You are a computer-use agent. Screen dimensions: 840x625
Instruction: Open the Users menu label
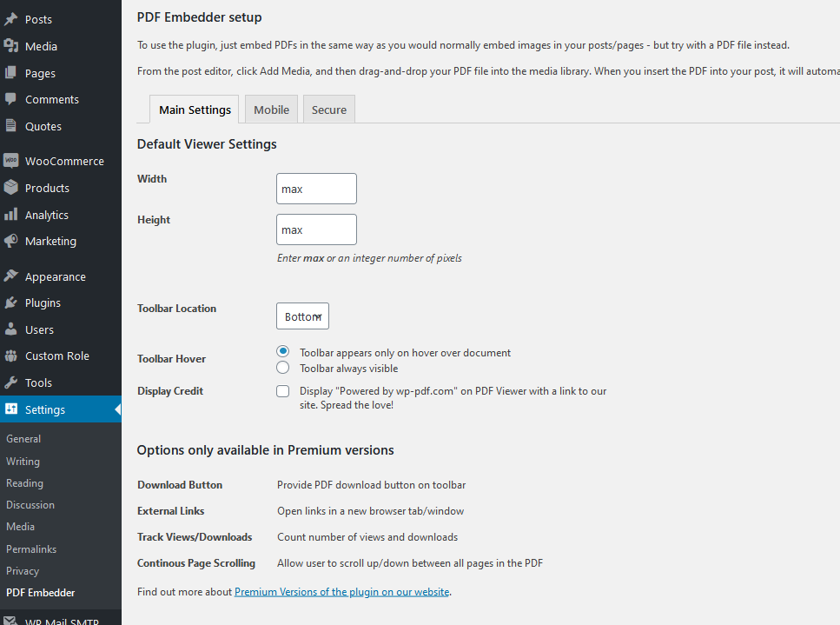click(x=40, y=329)
